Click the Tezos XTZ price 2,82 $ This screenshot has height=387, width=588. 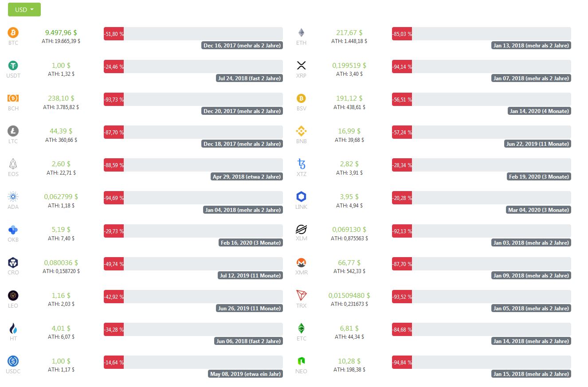click(x=349, y=164)
